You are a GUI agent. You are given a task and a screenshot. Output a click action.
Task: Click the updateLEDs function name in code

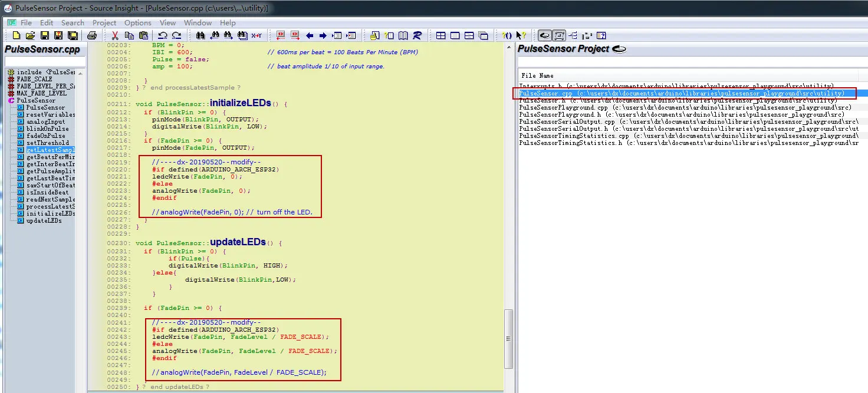(238, 242)
